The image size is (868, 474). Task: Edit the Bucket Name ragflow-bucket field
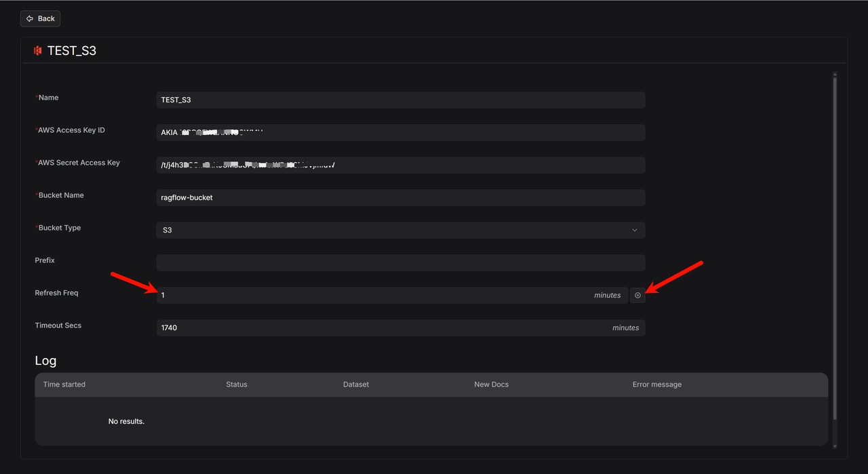pos(400,197)
